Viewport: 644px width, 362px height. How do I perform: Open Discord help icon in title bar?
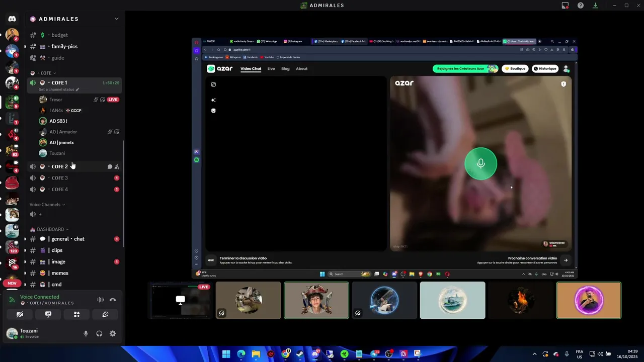581,6
